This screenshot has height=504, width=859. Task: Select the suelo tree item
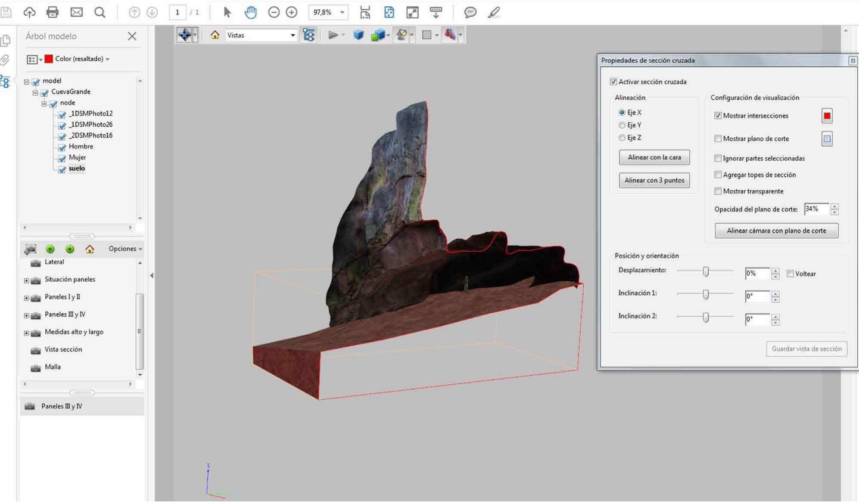coord(77,168)
